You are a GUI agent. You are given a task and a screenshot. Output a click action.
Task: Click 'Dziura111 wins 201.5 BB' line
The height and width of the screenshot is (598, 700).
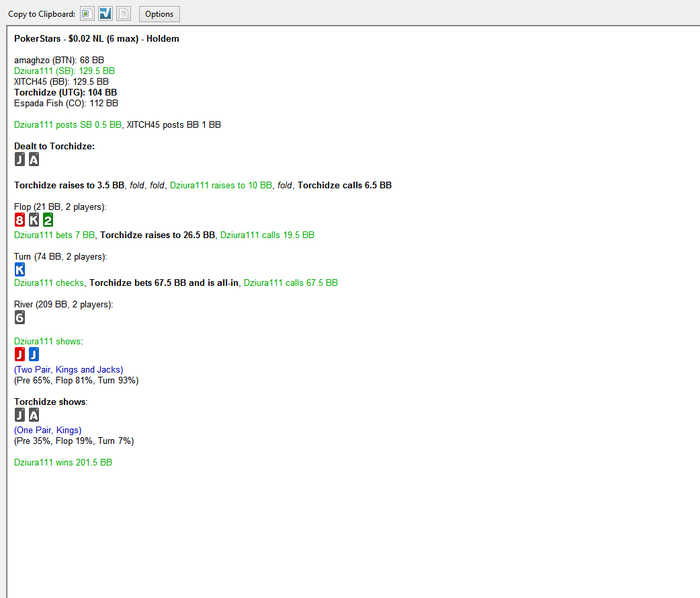[x=63, y=462]
